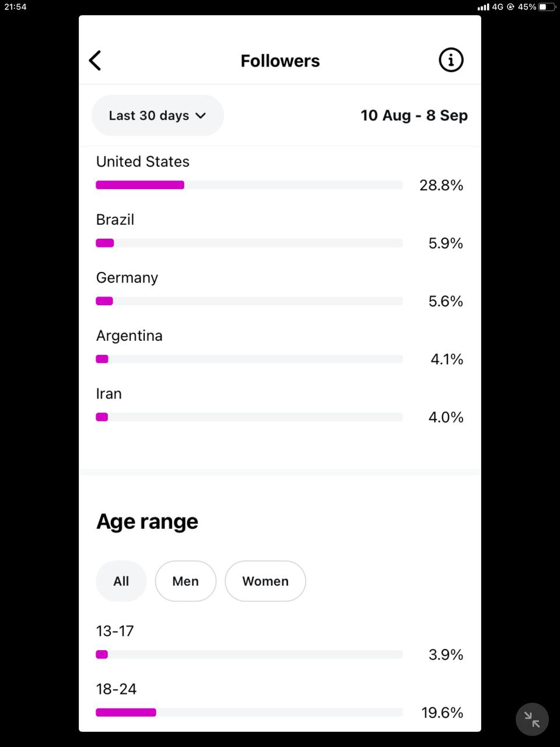Tap the Iran country label
560x747 pixels.
coord(109,394)
